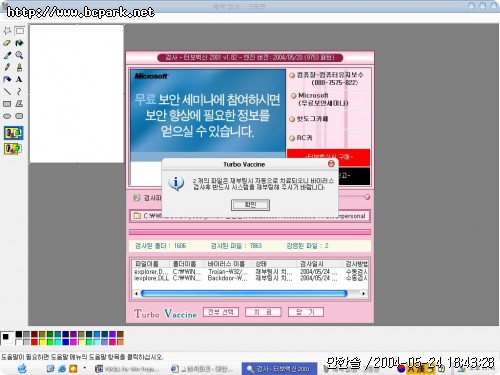The height and width of the screenshot is (375, 500).
Task: Enable opaque selection mode option
Action: pos(13,133)
